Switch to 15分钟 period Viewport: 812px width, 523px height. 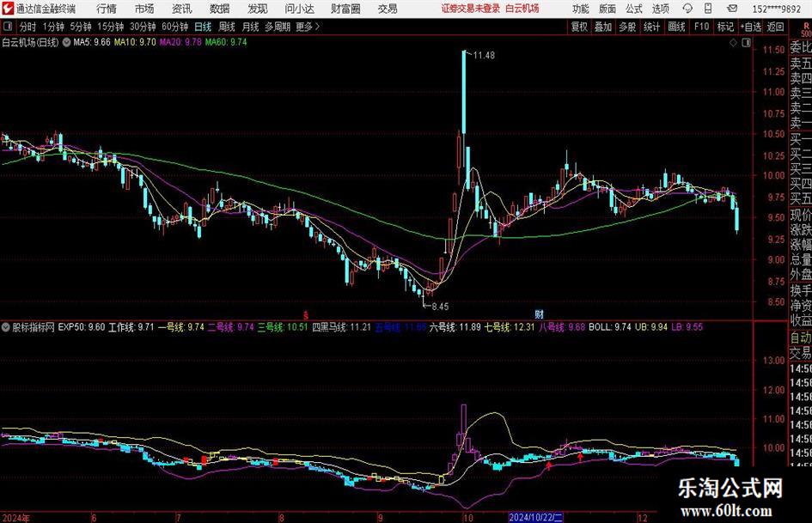pos(110,27)
